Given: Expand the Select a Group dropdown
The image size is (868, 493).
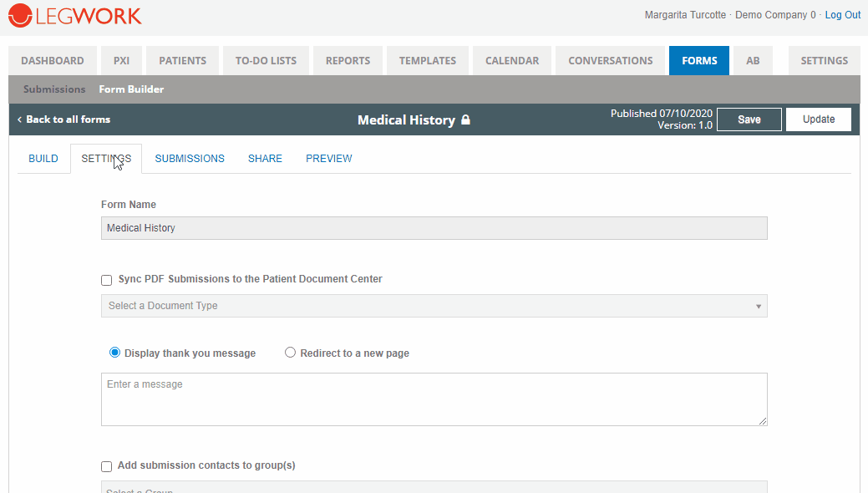Looking at the screenshot, I should (434, 487).
